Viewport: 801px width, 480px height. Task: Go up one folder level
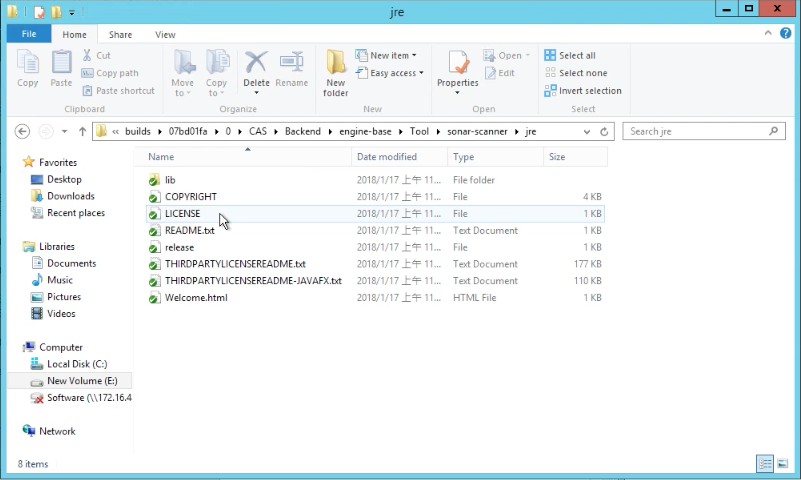pos(82,131)
